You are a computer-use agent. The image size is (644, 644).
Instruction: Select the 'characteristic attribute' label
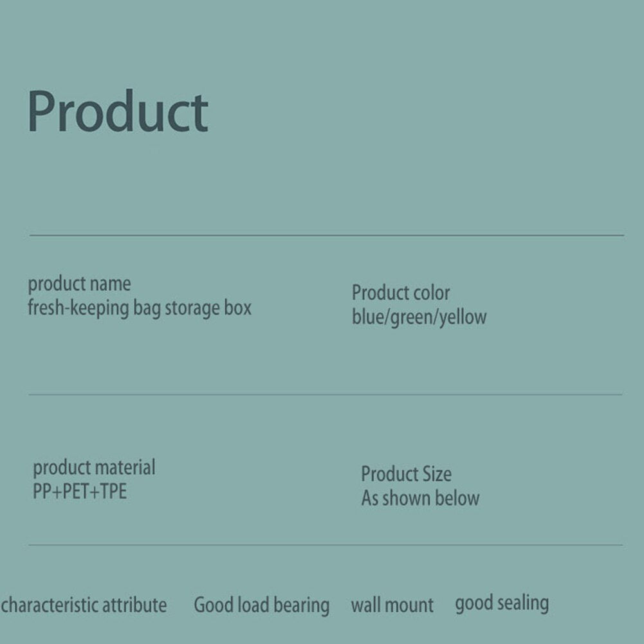[84, 605]
